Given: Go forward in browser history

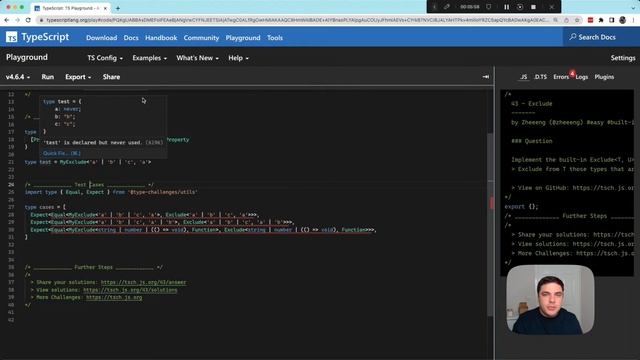Looking at the screenshot, I should click(17, 20).
